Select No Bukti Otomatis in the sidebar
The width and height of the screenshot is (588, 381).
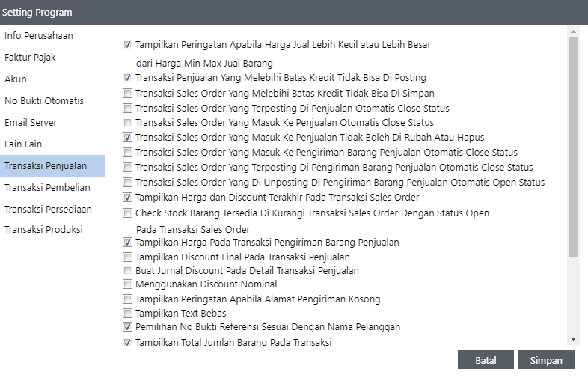coord(44,101)
